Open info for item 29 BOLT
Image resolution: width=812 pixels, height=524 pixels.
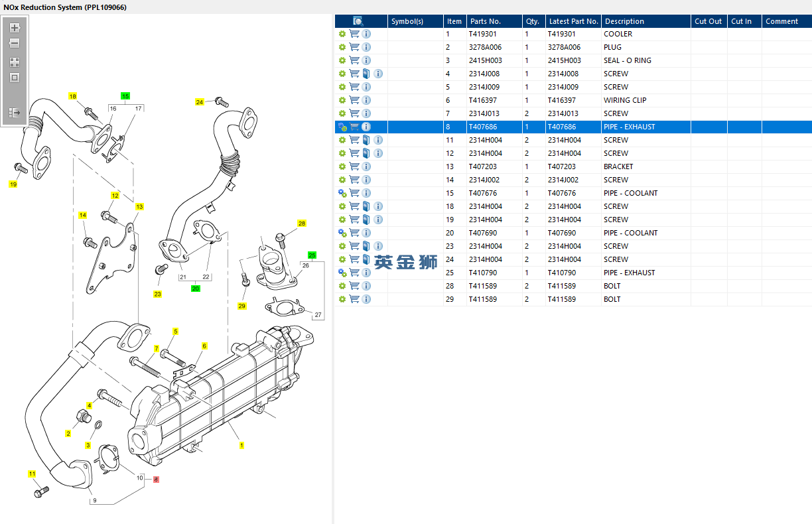(366, 299)
